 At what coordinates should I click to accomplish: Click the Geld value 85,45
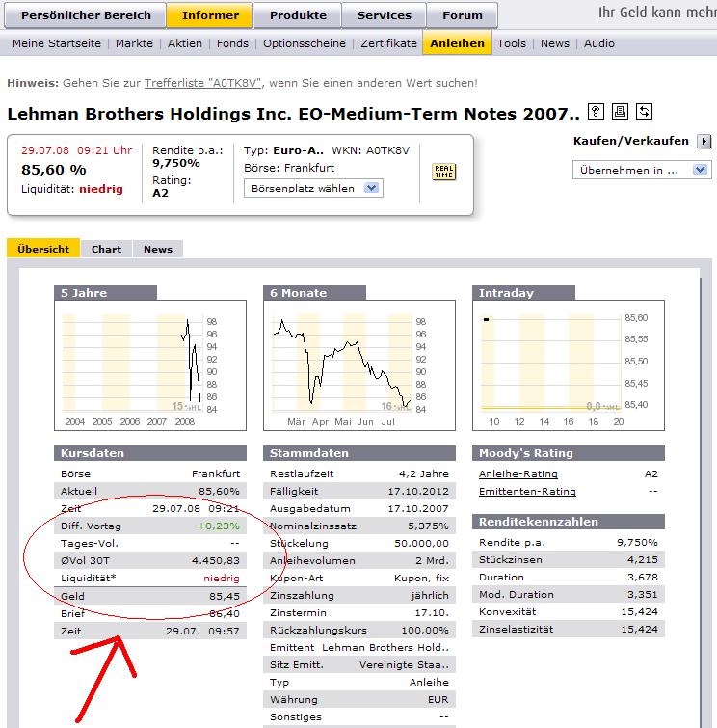pos(225,596)
